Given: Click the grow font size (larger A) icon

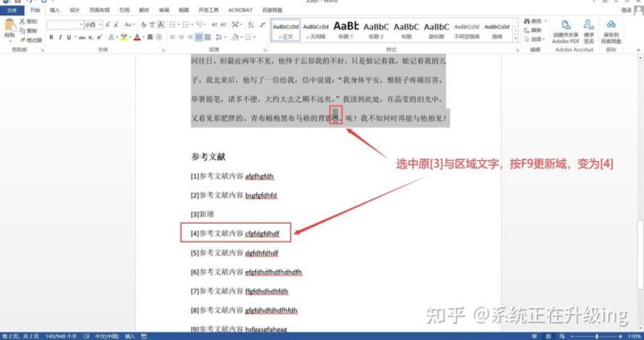Looking at the screenshot, I should coord(107,25).
